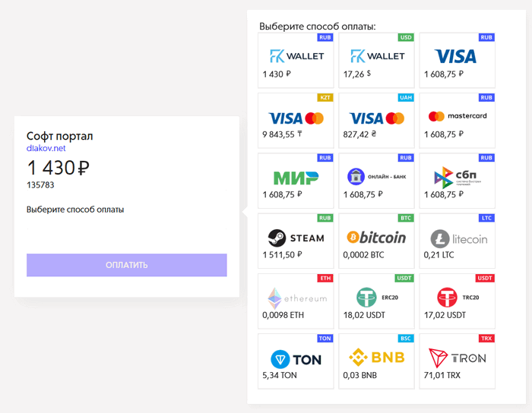
Task: Select Visa payment for 1 608,75 ₽
Action: point(457,61)
